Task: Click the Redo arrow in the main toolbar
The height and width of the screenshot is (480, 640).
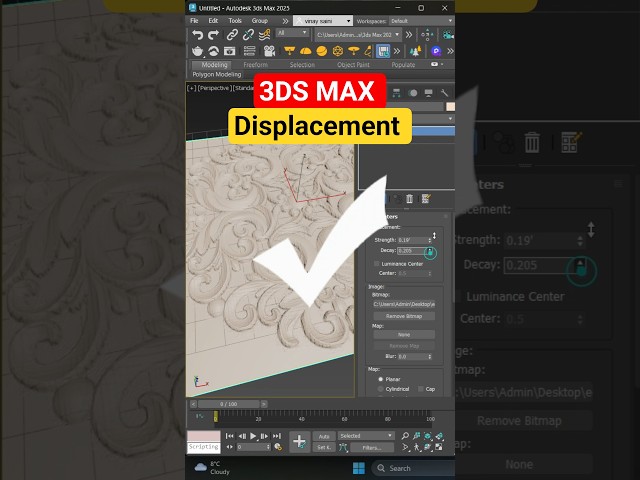Action: pyautogui.click(x=213, y=35)
